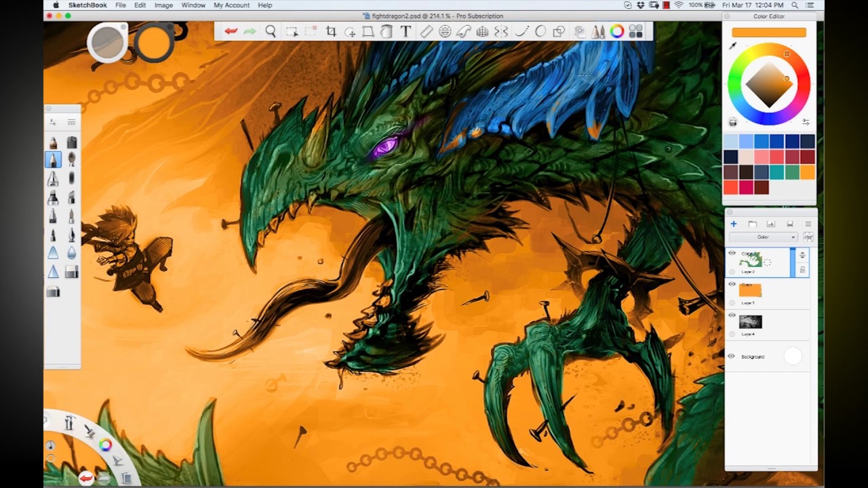Image resolution: width=868 pixels, height=488 pixels.
Task: Open the UI panels grid toolbar icon
Action: coord(635,31)
